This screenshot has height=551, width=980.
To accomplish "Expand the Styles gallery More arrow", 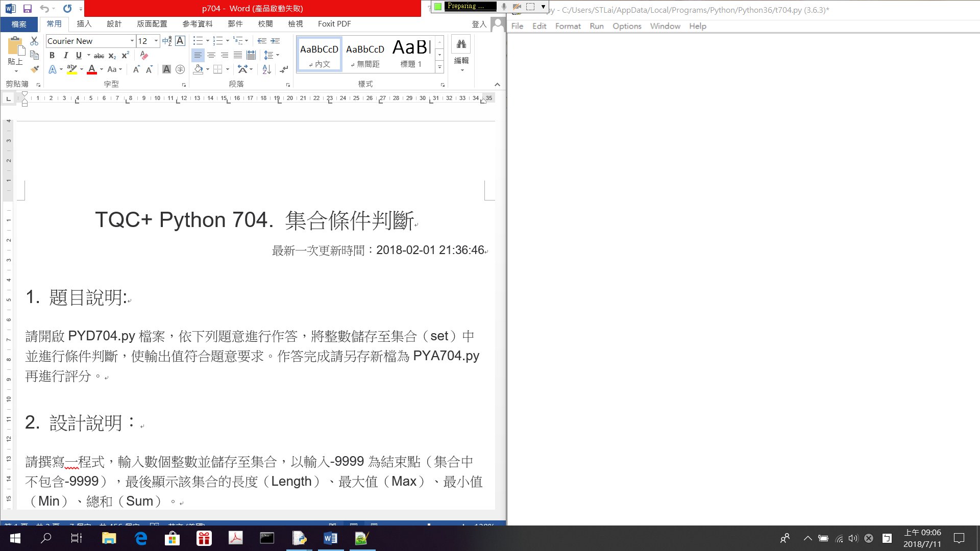I will pos(439,67).
